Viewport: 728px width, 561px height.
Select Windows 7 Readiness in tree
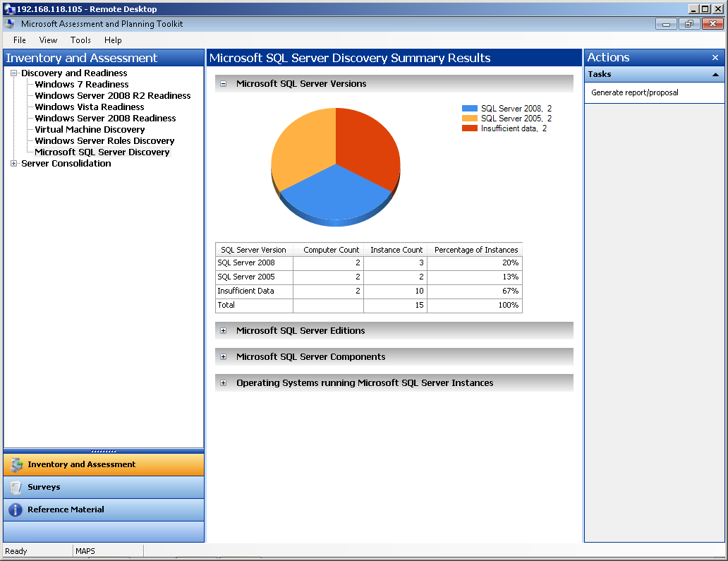(82, 85)
